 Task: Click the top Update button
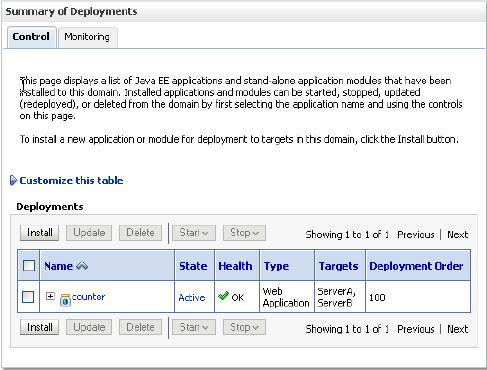[89, 232]
